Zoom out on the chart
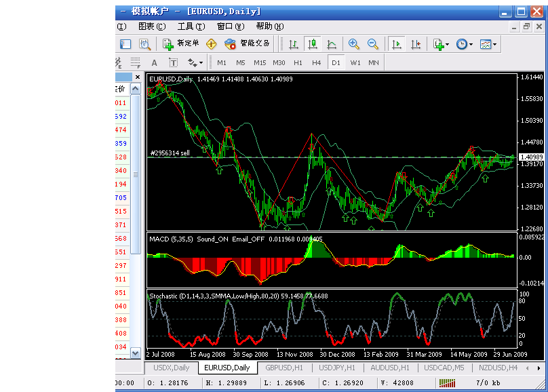The width and height of the screenshot is (548, 392). 373,44
